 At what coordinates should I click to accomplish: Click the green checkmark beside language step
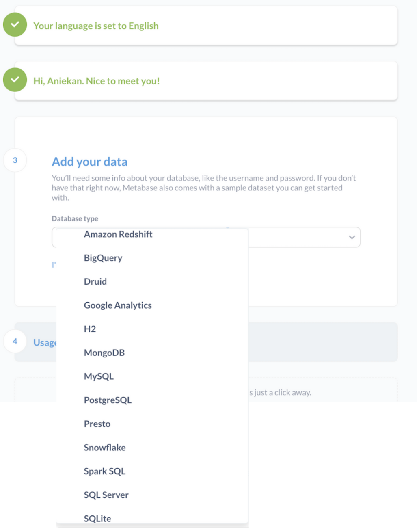[15, 25]
